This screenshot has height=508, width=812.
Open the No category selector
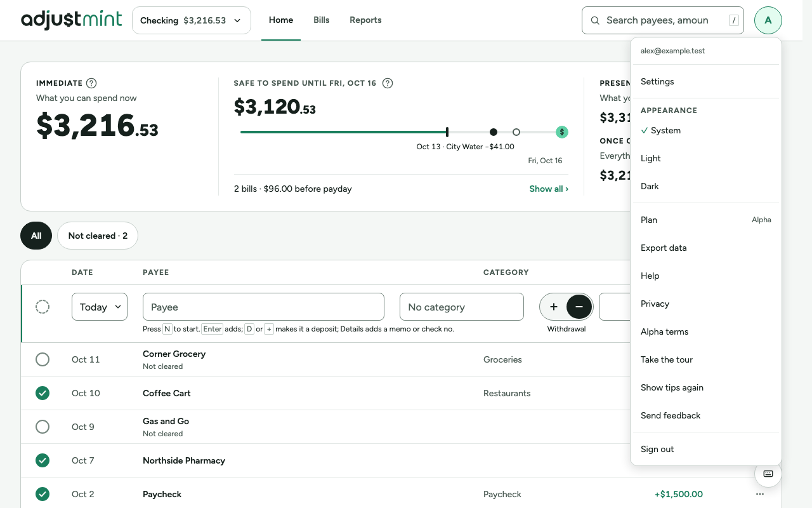point(462,307)
